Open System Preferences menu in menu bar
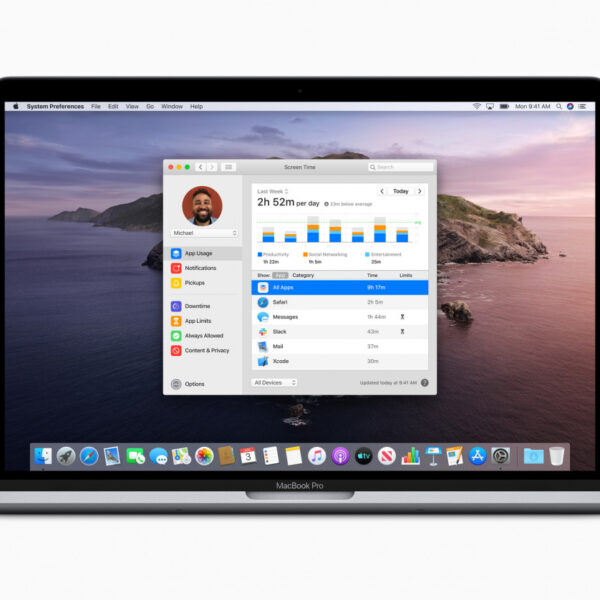600x600 pixels. 55,106
